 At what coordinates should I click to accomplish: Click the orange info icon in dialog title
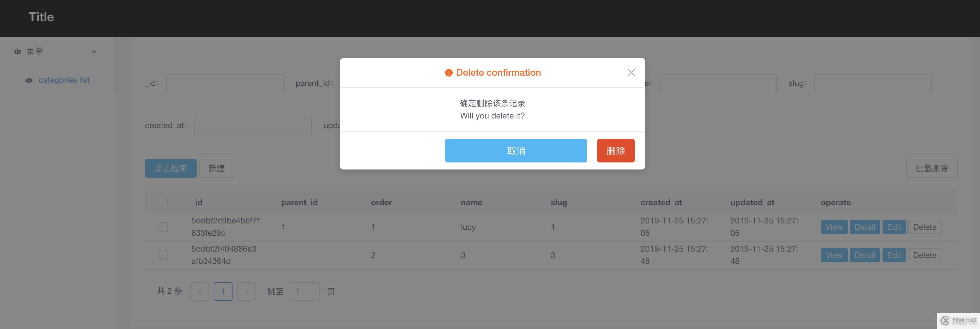[449, 72]
